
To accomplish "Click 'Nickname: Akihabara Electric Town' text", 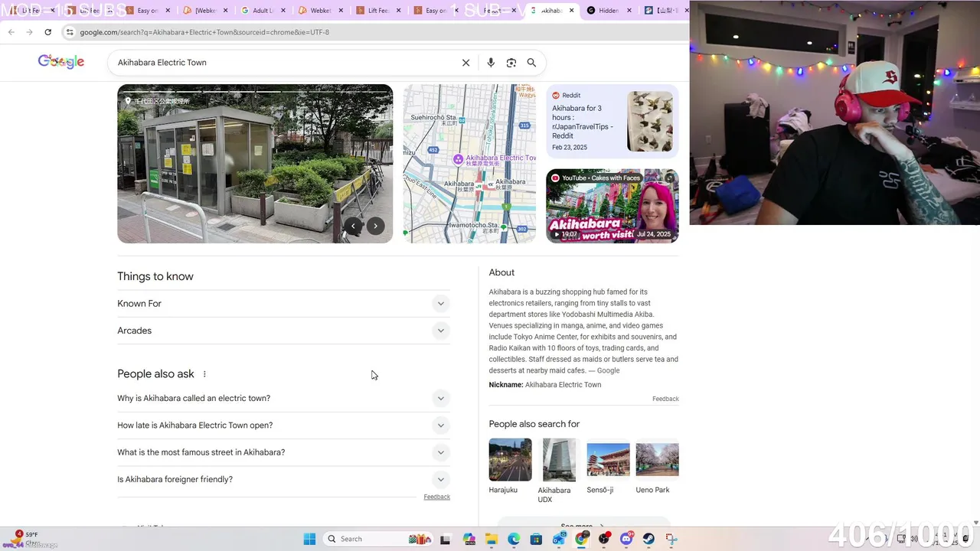I will tap(545, 385).
